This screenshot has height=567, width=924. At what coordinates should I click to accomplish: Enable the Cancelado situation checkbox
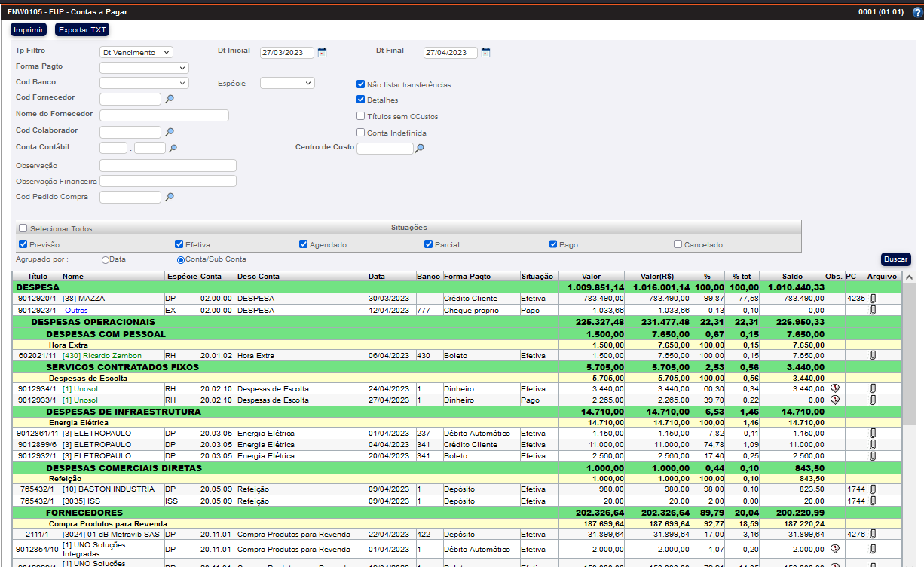678,244
